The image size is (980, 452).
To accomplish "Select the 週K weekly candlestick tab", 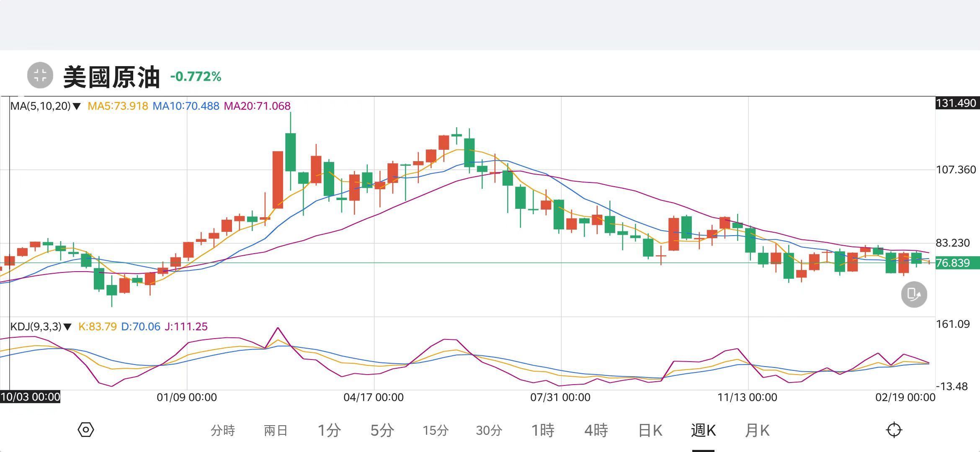I will tap(703, 430).
